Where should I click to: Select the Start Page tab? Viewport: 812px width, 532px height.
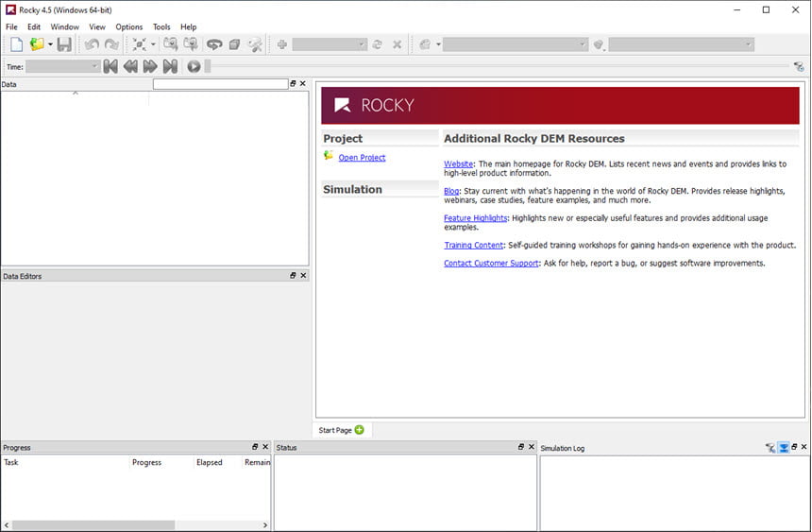pos(341,430)
